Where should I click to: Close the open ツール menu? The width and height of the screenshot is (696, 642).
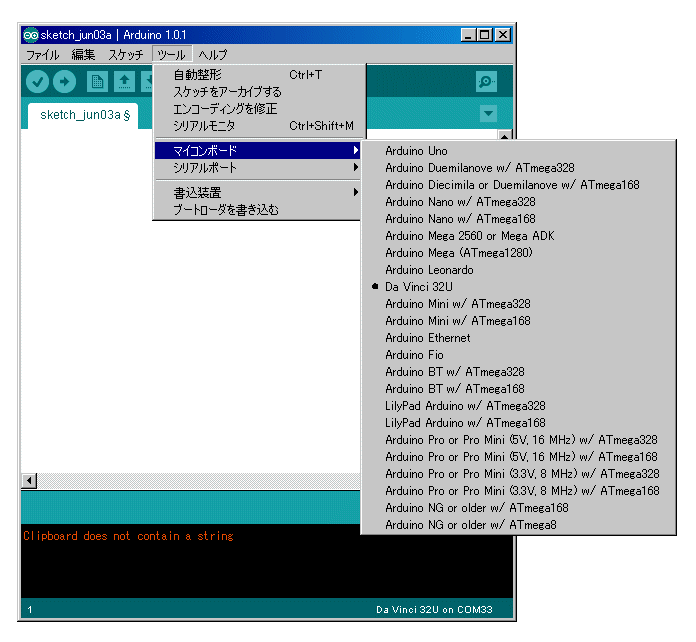(172, 55)
